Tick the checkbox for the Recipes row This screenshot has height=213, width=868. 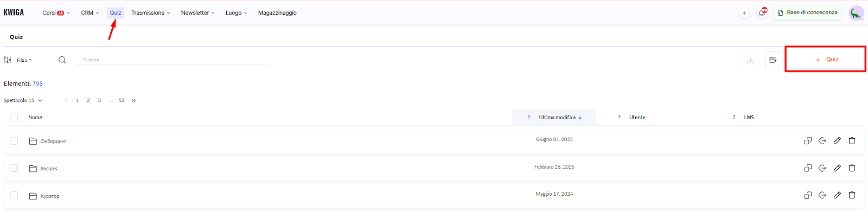click(x=14, y=168)
